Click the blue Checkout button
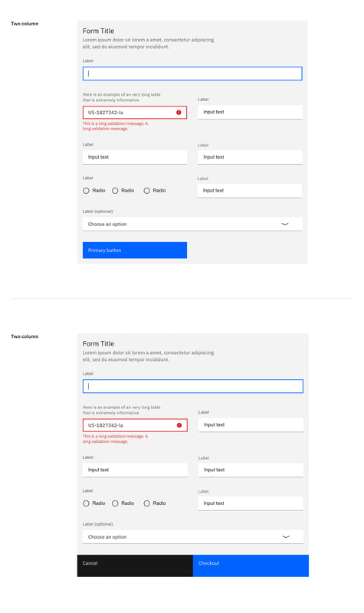 251,565
